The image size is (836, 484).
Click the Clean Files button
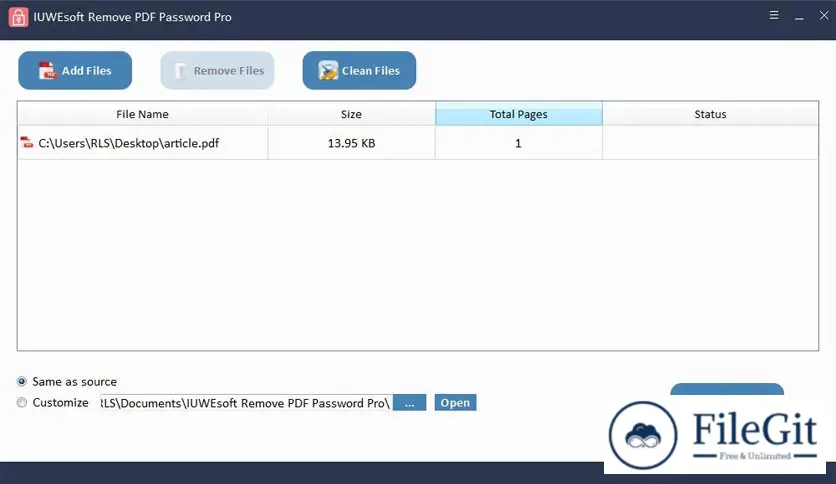[x=359, y=70]
